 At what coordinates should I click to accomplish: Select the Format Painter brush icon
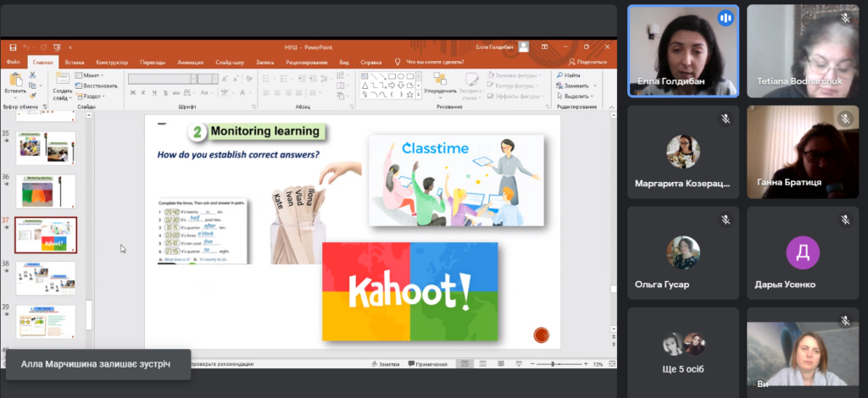pyautogui.click(x=33, y=96)
